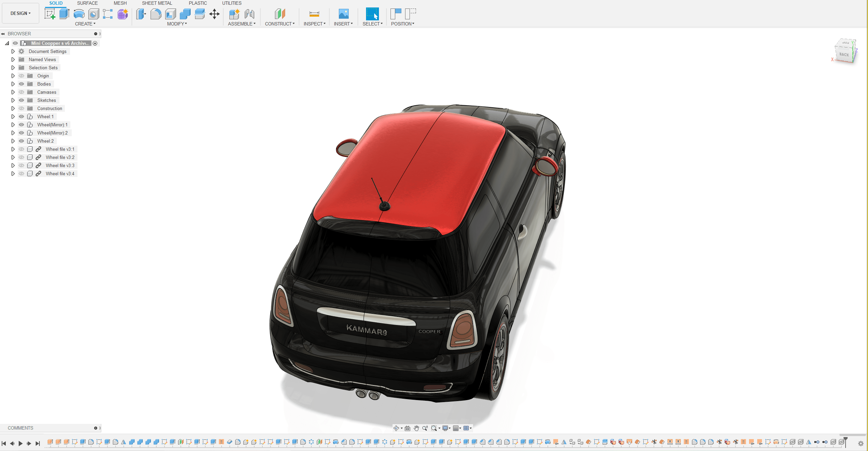868x451 pixels.
Task: Switch to the MESH tab
Action: 120,3
